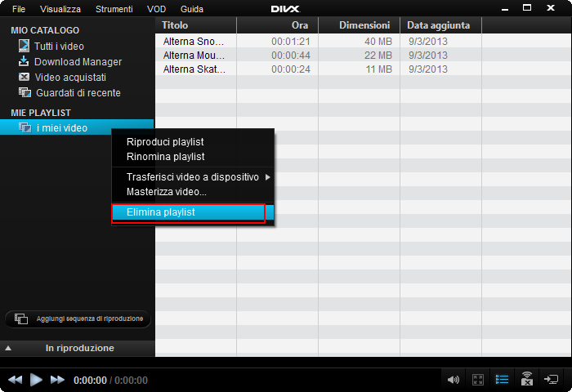Click the stream to device icon
This screenshot has width=572, height=392.
(x=527, y=379)
